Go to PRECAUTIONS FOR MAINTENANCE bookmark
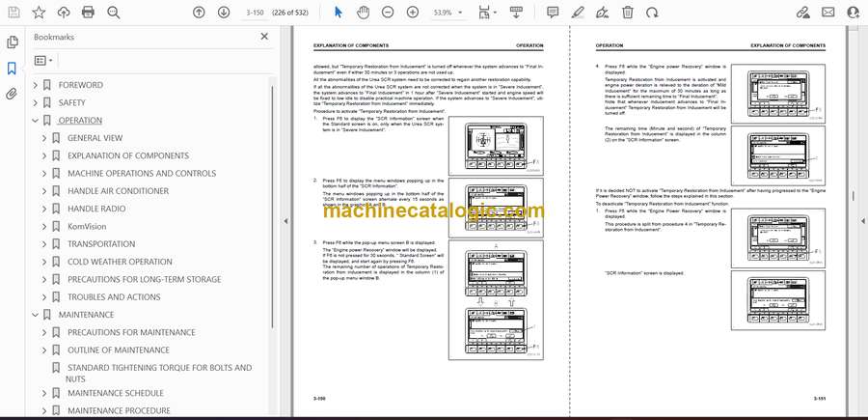This screenshot has width=868, height=420. pos(132,332)
